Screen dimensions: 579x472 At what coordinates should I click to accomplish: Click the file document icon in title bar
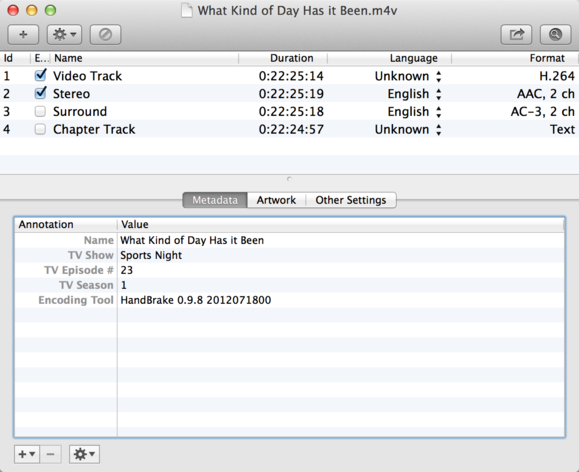point(187,10)
